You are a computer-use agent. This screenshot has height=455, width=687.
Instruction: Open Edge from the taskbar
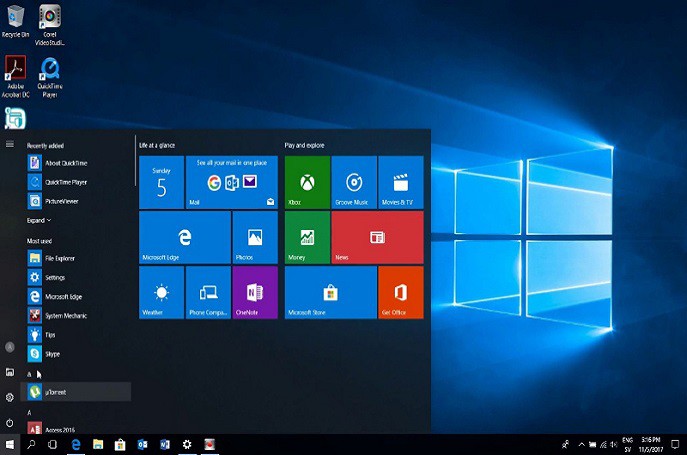(x=76, y=444)
